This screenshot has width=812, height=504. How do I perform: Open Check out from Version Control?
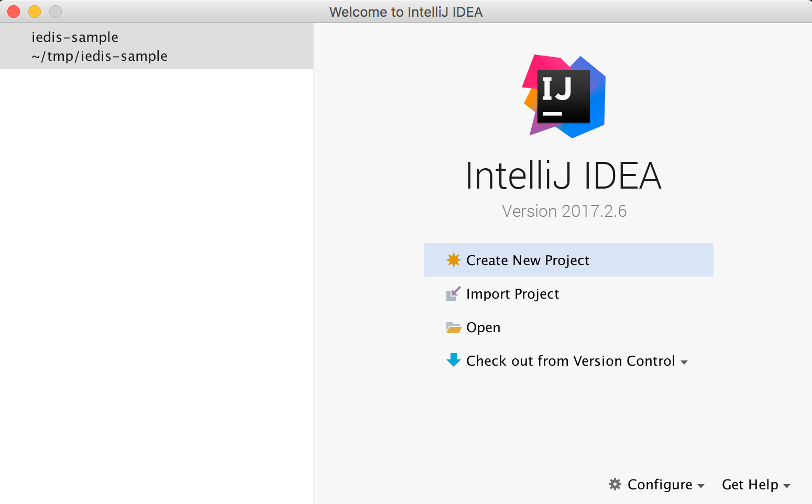coord(570,361)
